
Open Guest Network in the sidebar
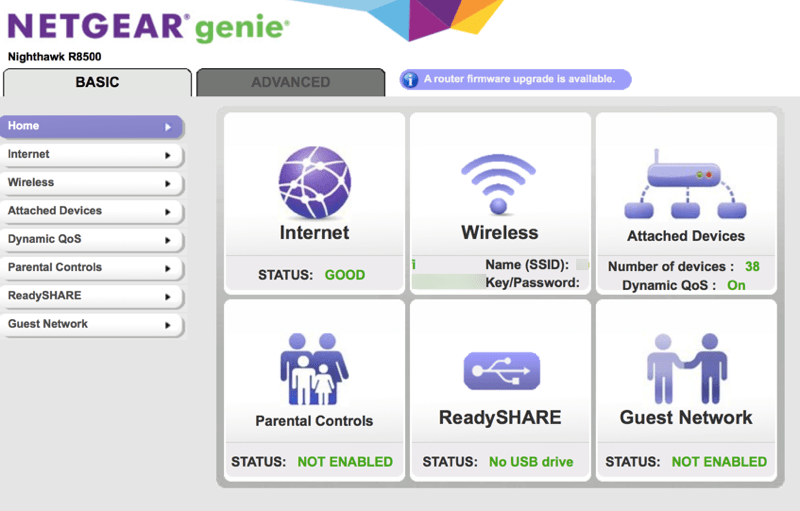91,324
